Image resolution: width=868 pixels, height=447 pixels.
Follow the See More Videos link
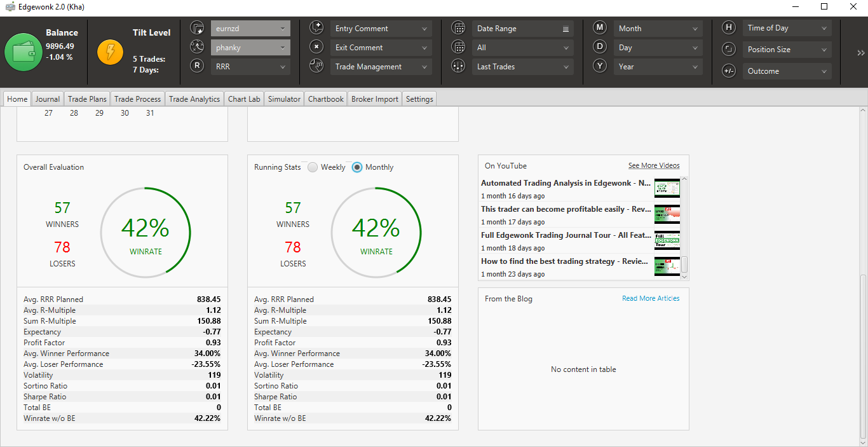coord(654,165)
